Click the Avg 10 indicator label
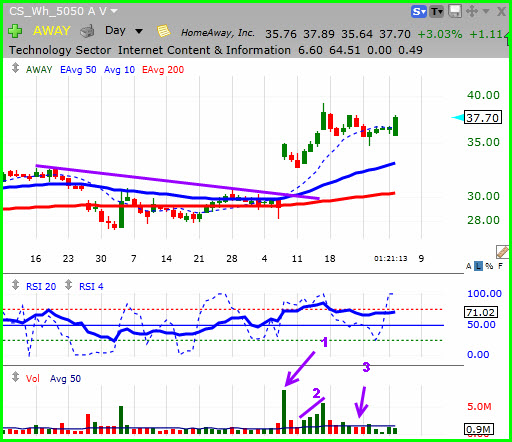The height and width of the screenshot is (442, 512). [x=119, y=70]
